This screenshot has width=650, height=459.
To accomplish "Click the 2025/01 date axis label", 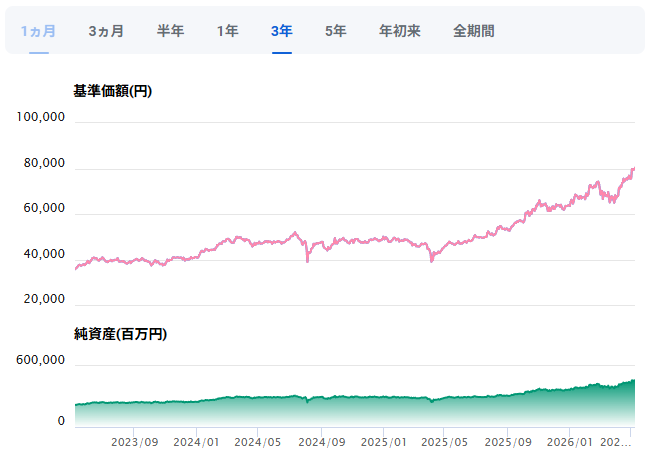I will pyautogui.click(x=383, y=442).
